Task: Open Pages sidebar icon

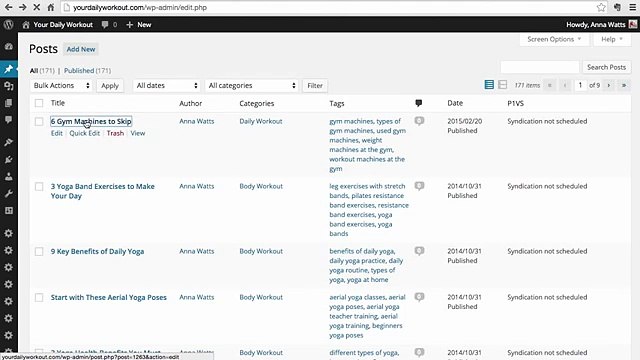Action: (x=9, y=103)
